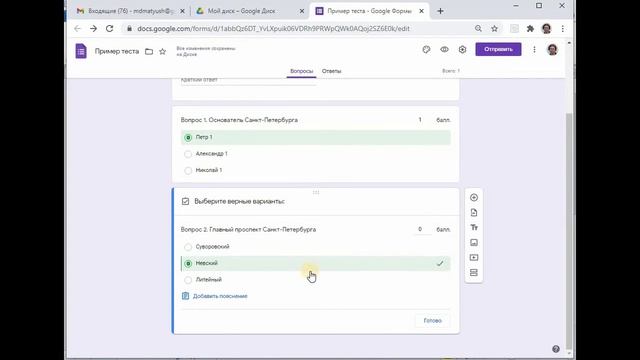Click the browser address bar URL
This screenshot has height=360, width=640.
tap(273, 29)
